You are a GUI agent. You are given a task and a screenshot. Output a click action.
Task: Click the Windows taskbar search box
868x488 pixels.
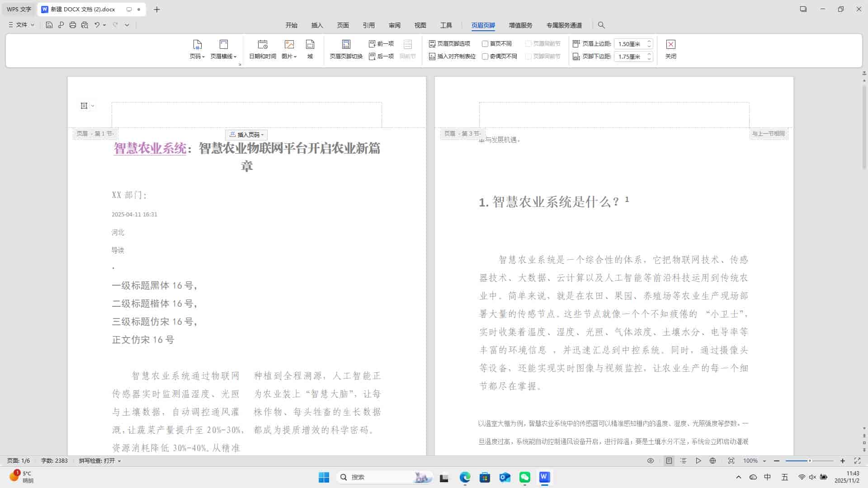coord(384,477)
